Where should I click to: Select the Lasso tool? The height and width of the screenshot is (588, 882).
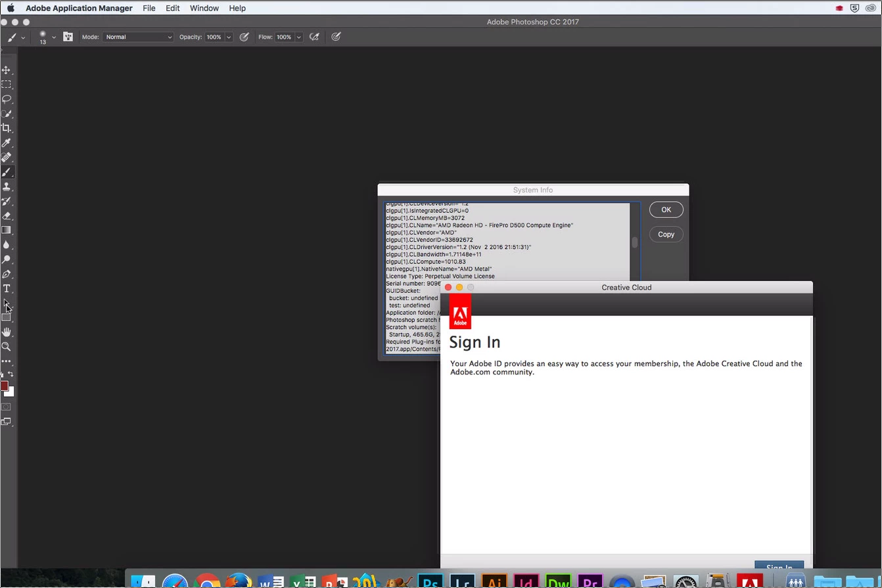[7, 99]
